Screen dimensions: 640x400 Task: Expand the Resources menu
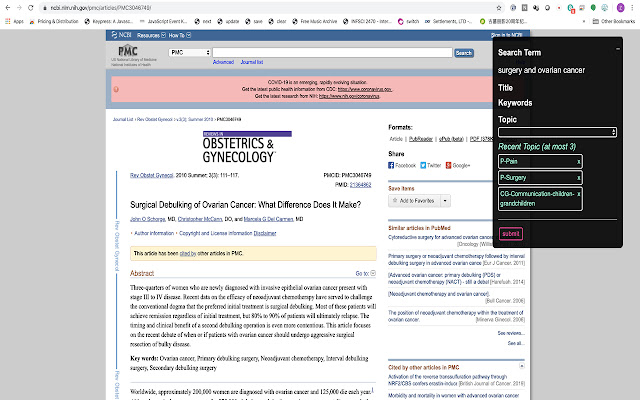click(151, 36)
